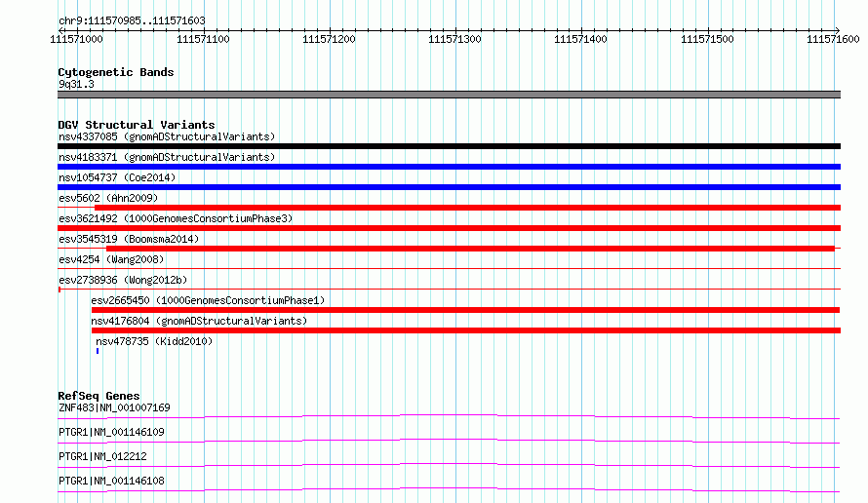Click the blue nsv4183371 variant bar

click(x=449, y=167)
